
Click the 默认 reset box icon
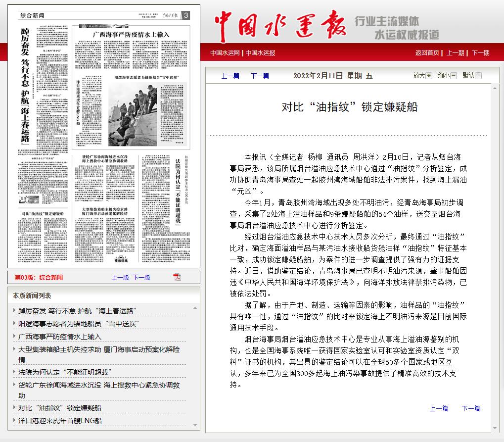[478, 76]
